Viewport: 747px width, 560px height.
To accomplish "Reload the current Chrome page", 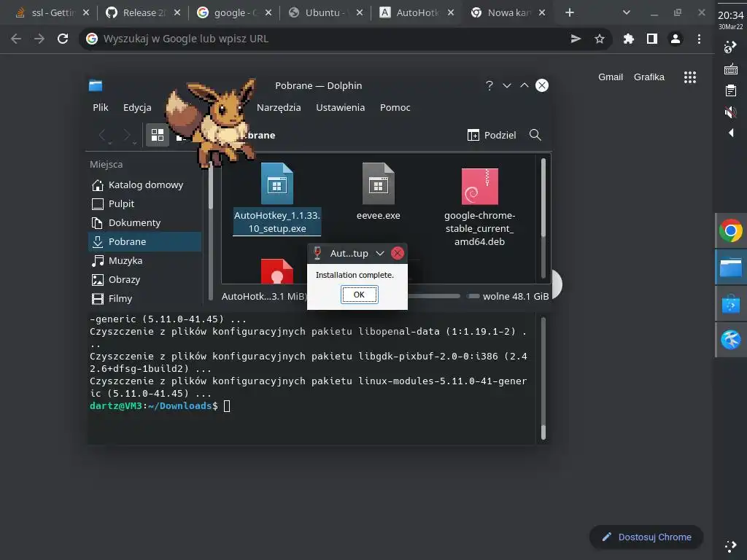I will click(63, 39).
